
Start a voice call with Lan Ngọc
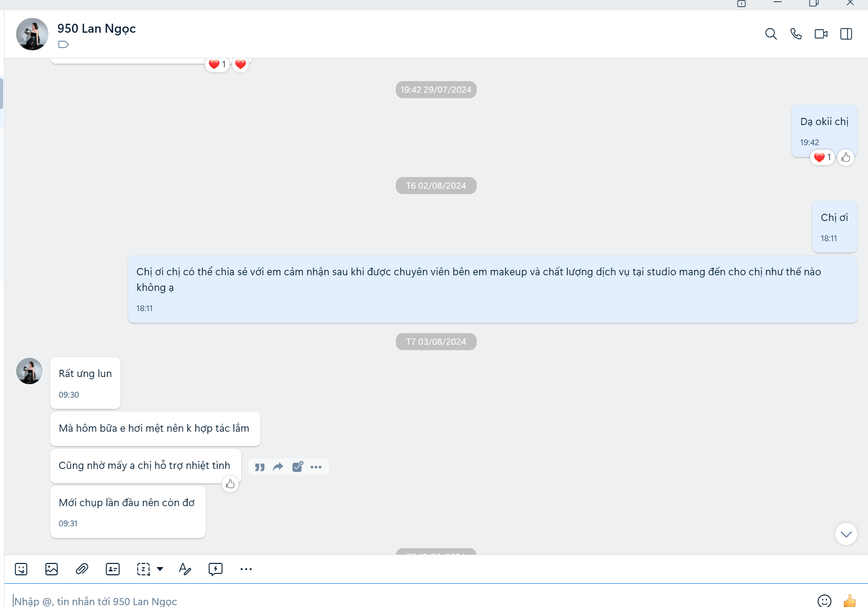[796, 34]
